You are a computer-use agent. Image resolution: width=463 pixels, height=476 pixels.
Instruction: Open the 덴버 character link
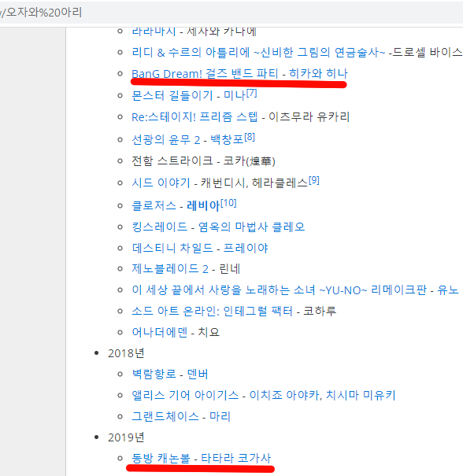pyautogui.click(x=198, y=375)
